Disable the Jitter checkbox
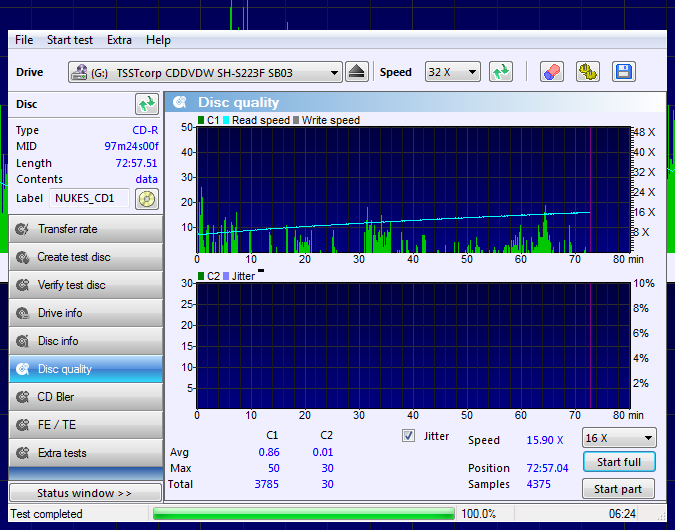Image resolution: width=675 pixels, height=530 pixels. pyautogui.click(x=408, y=436)
